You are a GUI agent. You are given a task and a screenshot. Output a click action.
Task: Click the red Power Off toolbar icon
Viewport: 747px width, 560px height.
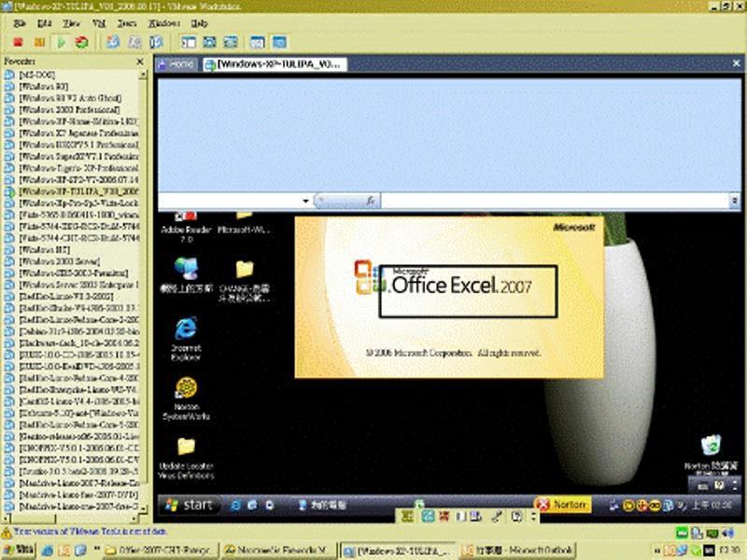point(18,42)
